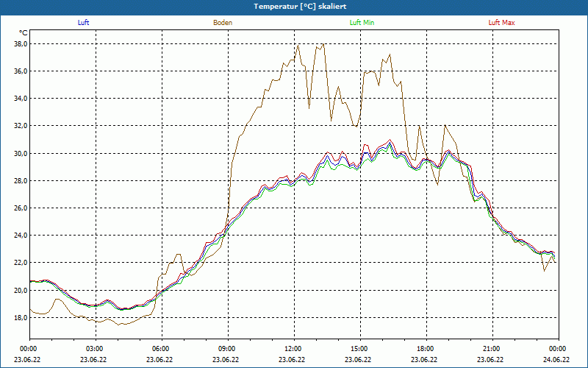Click the chart title 'Temperatur [°C] skaliert'

click(300, 7)
